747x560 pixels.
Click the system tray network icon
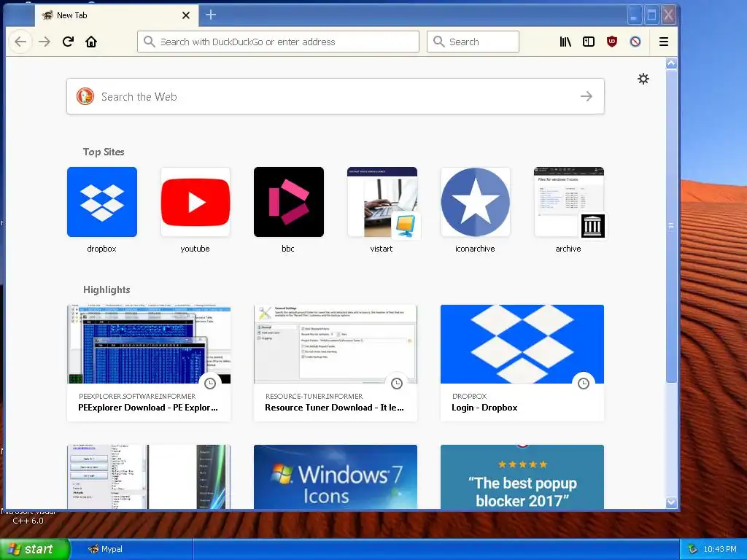[x=692, y=549]
